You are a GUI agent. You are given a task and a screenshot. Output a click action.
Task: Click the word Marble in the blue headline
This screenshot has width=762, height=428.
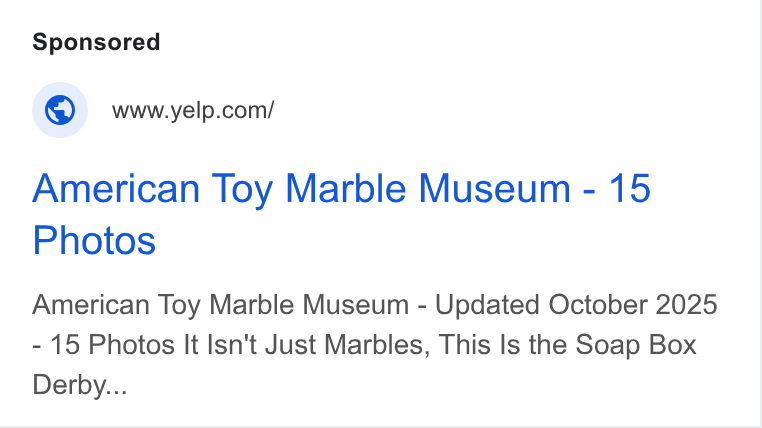pyautogui.click(x=345, y=188)
